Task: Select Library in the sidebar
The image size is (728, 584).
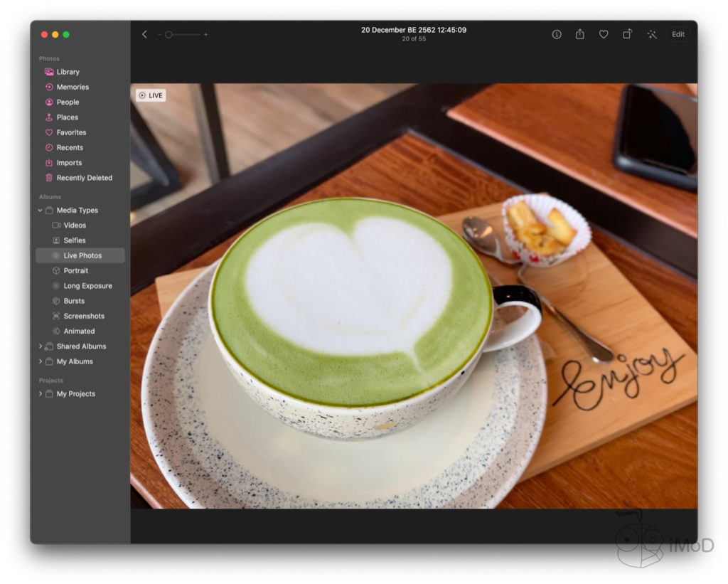Action: 68,72
